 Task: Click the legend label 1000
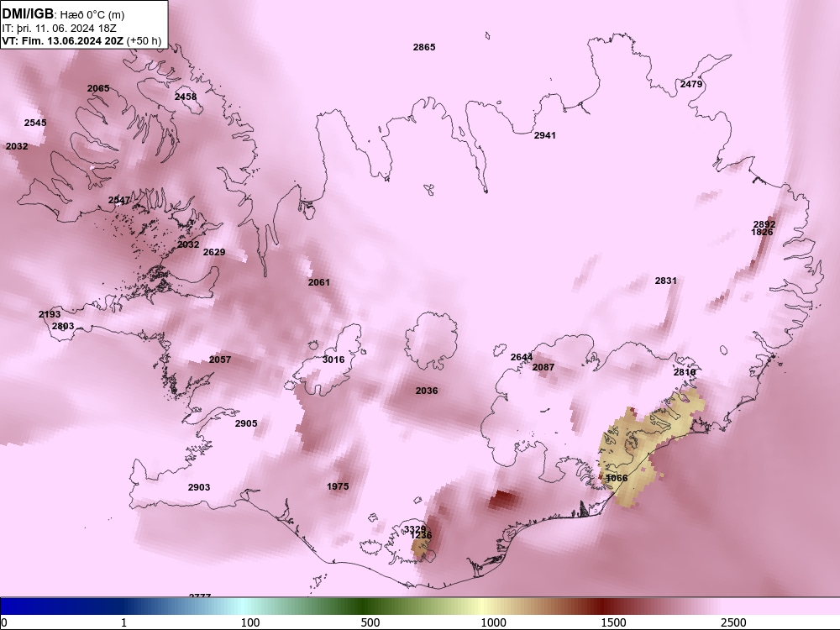click(x=493, y=622)
